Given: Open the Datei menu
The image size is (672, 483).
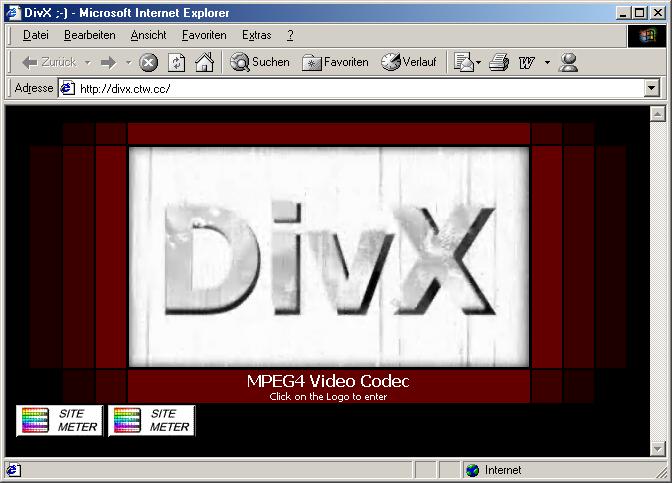Looking at the screenshot, I should [35, 35].
